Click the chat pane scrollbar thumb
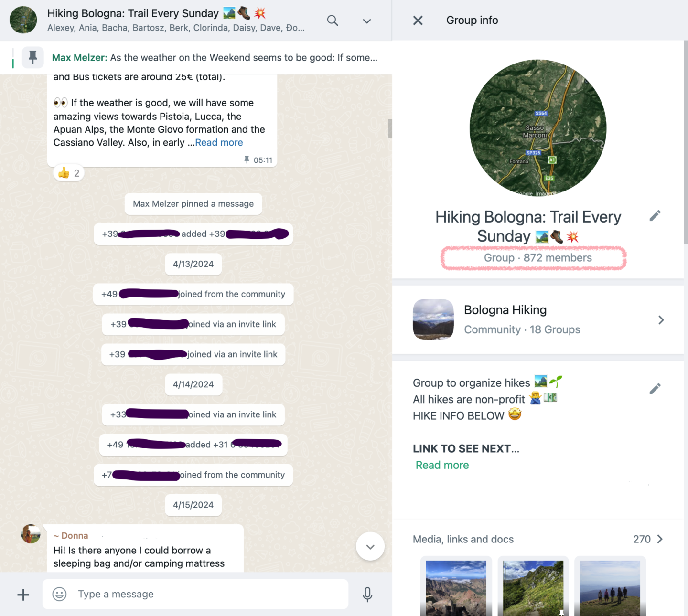 [390, 128]
